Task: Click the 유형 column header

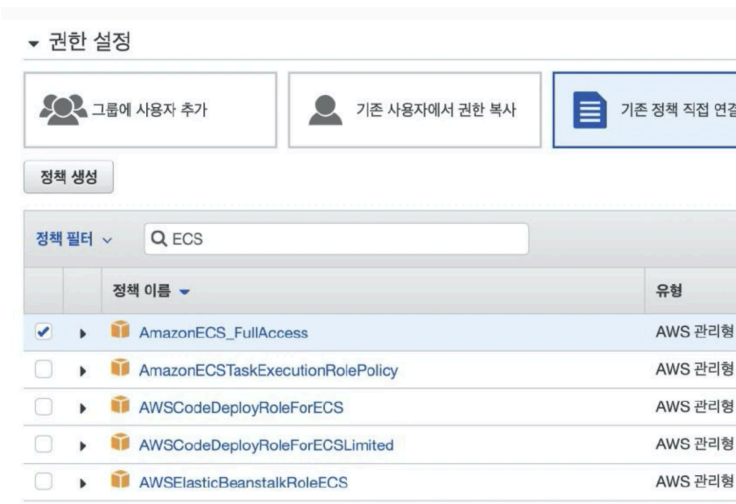Action: click(668, 291)
